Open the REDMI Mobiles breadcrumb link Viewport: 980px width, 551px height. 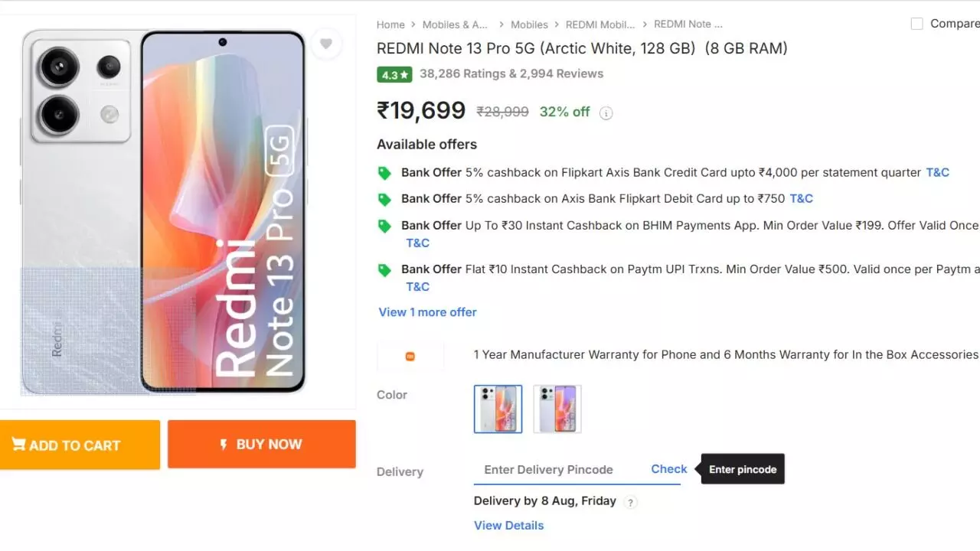(x=600, y=24)
